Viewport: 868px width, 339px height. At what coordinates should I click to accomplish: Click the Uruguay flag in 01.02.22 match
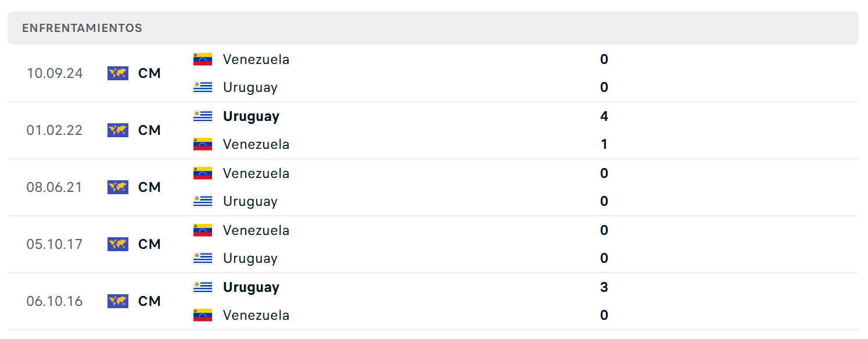203,116
